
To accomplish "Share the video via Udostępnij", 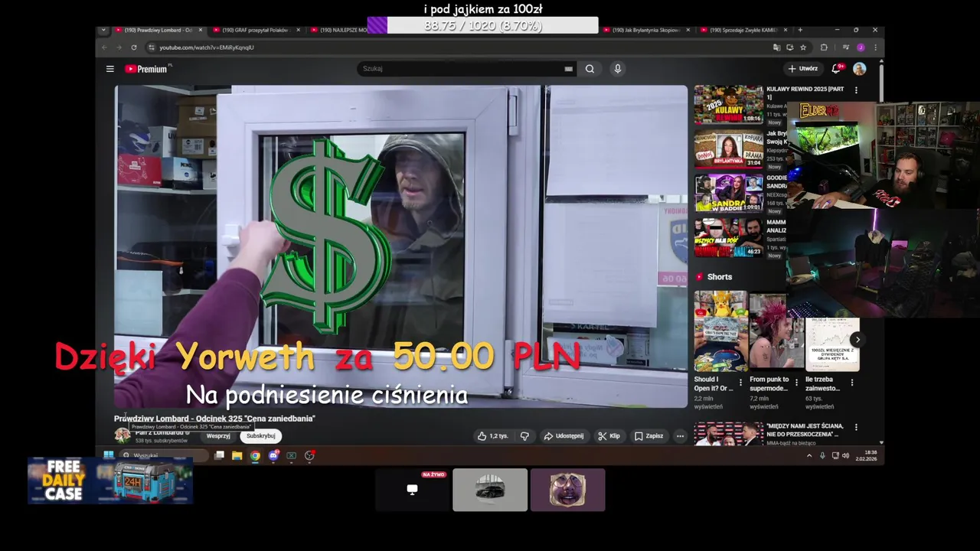I will point(563,436).
